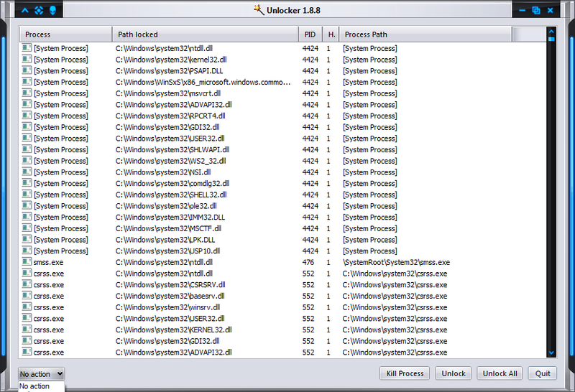The width and height of the screenshot is (575, 392).
Task: Click the icon of csrss.exe CSRSRV.dll row
Action: [x=27, y=285]
